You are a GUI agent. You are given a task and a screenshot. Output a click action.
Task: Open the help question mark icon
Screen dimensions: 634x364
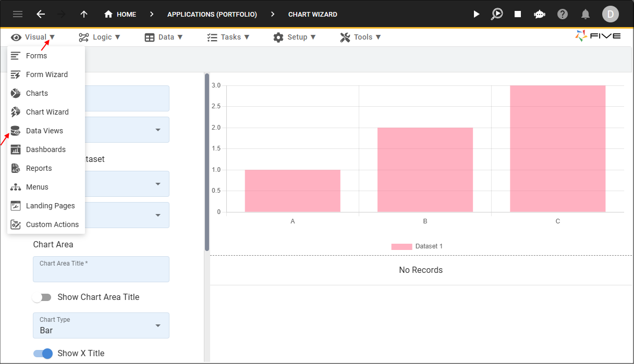[563, 14]
